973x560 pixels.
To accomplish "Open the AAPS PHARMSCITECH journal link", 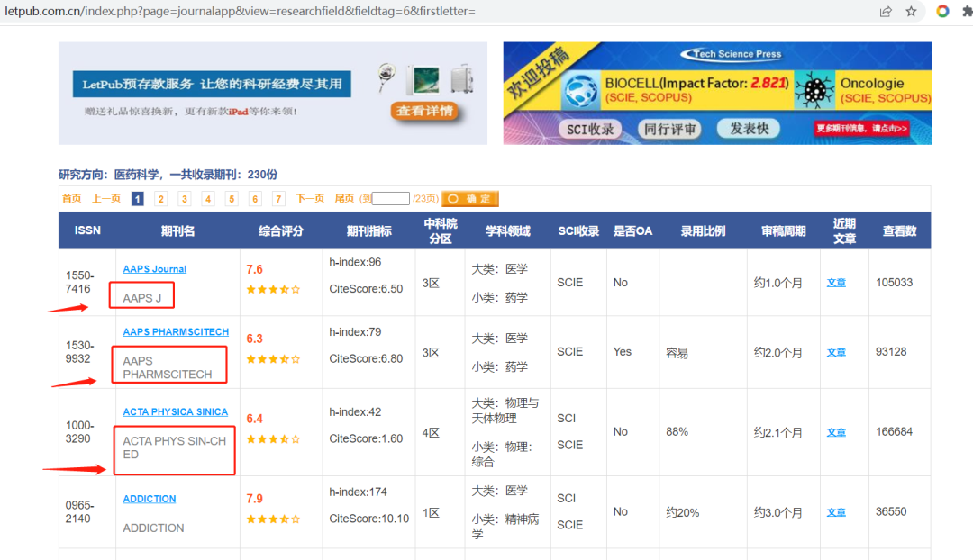I will coord(176,332).
